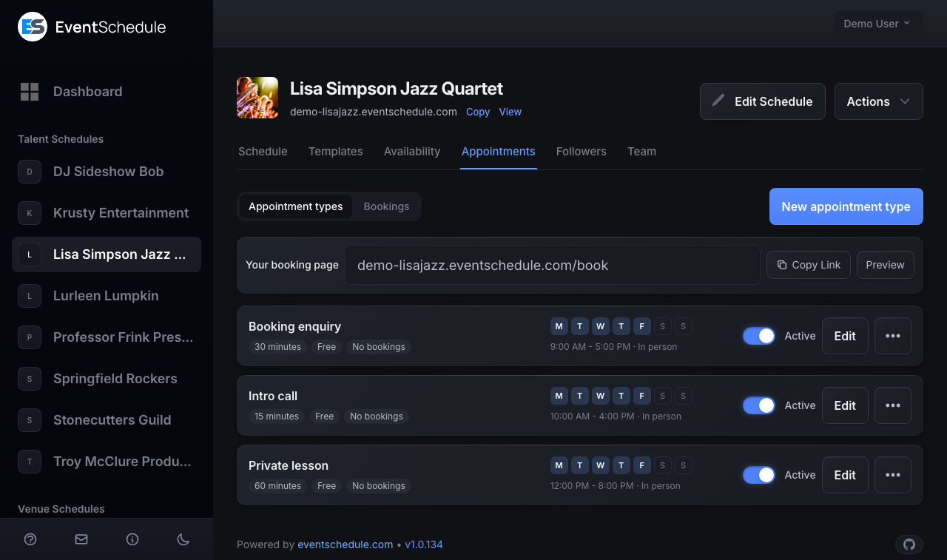The height and width of the screenshot is (560, 947).
Task: Toggle dark mode moon icon
Action: pos(183,539)
